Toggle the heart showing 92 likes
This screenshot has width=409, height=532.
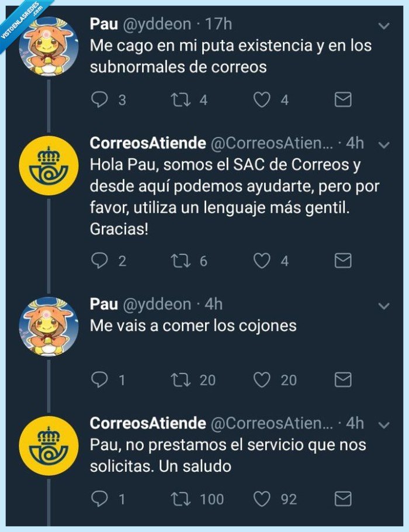coord(264,499)
